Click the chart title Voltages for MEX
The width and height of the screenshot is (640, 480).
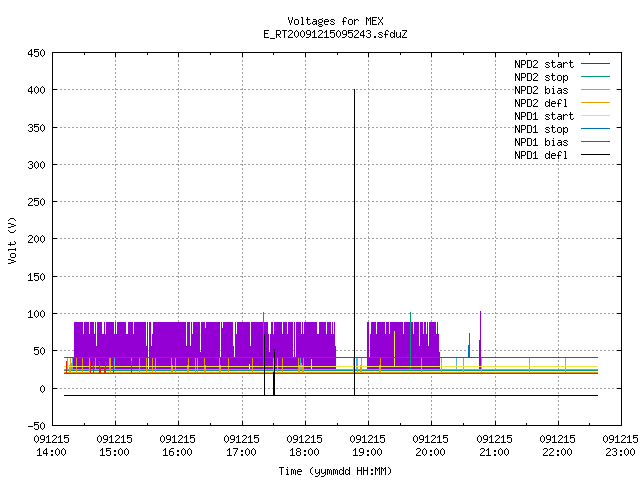tap(335, 21)
